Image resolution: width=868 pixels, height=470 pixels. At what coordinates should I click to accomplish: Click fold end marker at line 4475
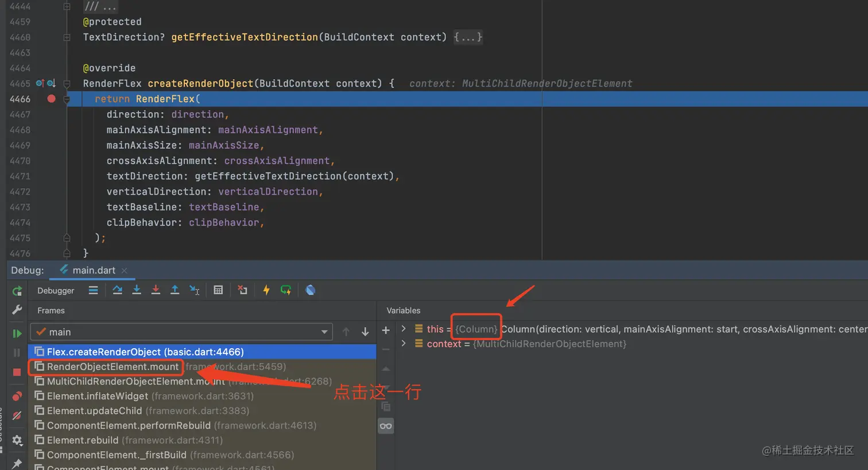coord(67,238)
